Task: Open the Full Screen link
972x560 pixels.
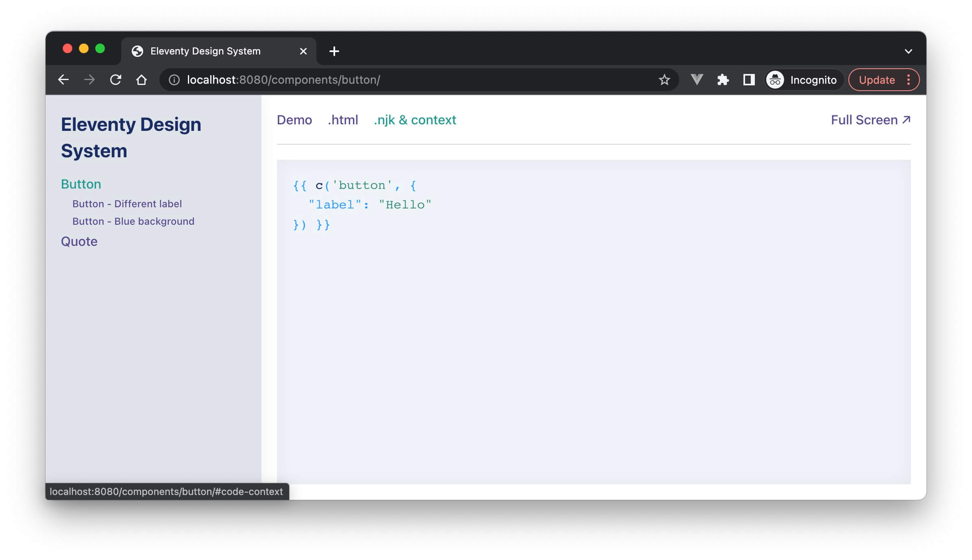Action: (x=871, y=120)
